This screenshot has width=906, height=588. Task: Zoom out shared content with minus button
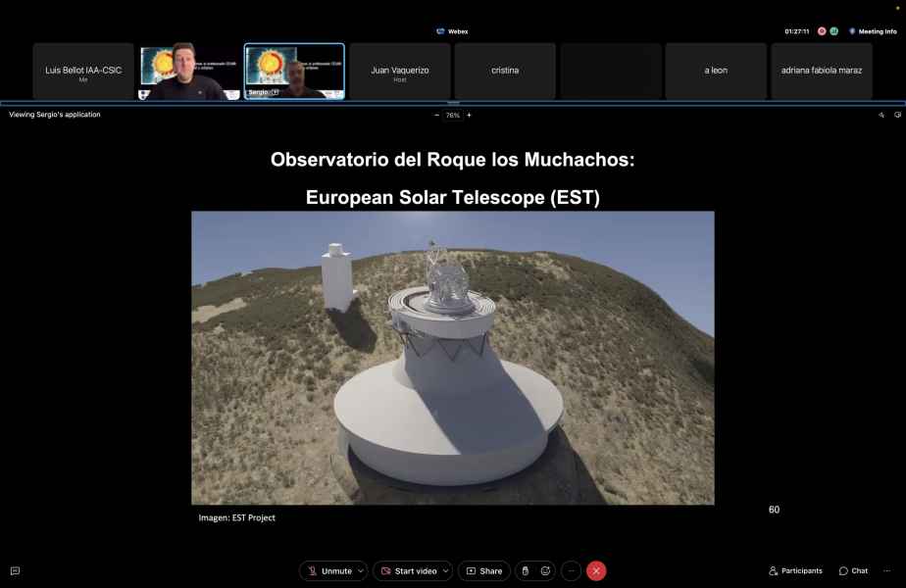click(x=436, y=115)
